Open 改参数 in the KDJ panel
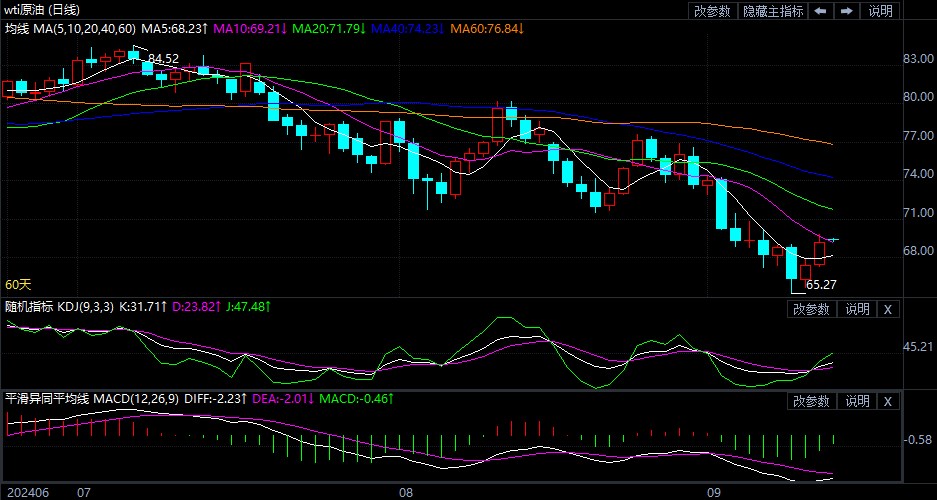Image resolution: width=937 pixels, height=500 pixels. click(811, 309)
